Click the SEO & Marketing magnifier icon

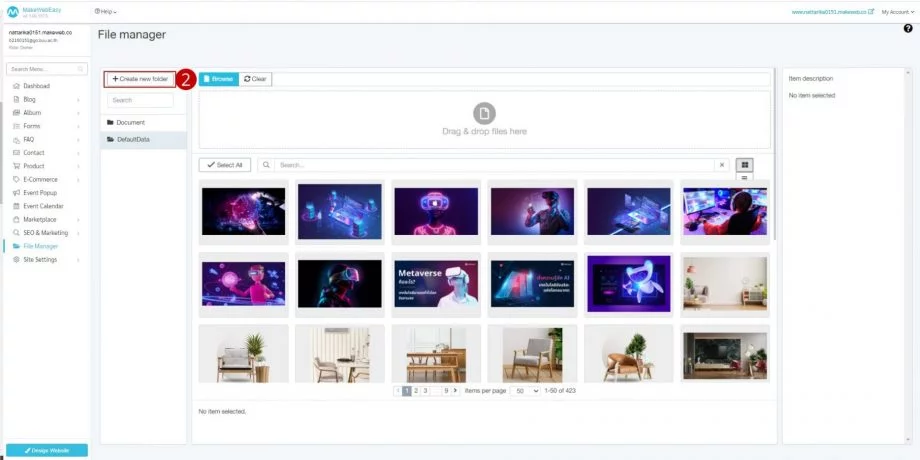pyautogui.click(x=16, y=233)
